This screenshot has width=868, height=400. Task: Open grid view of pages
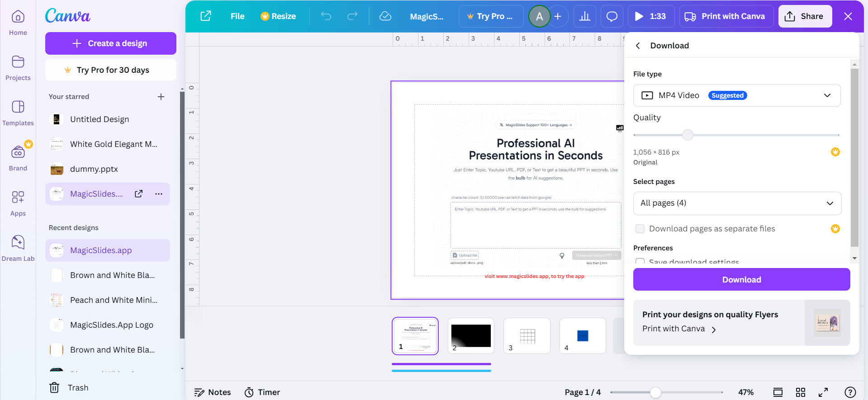(801, 392)
